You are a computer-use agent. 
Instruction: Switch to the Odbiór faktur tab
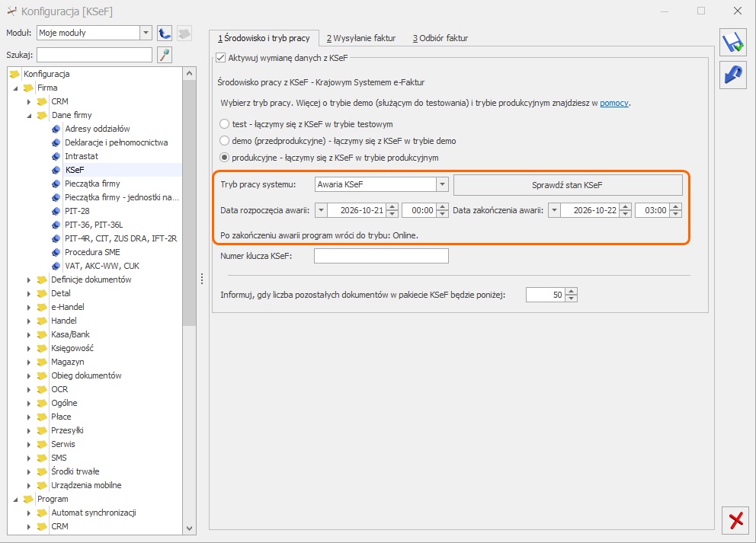point(440,38)
